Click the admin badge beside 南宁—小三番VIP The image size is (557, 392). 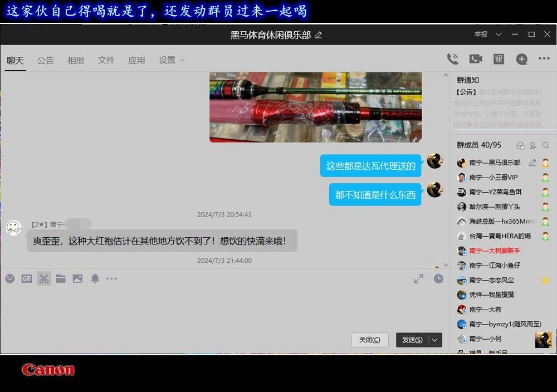[545, 177]
